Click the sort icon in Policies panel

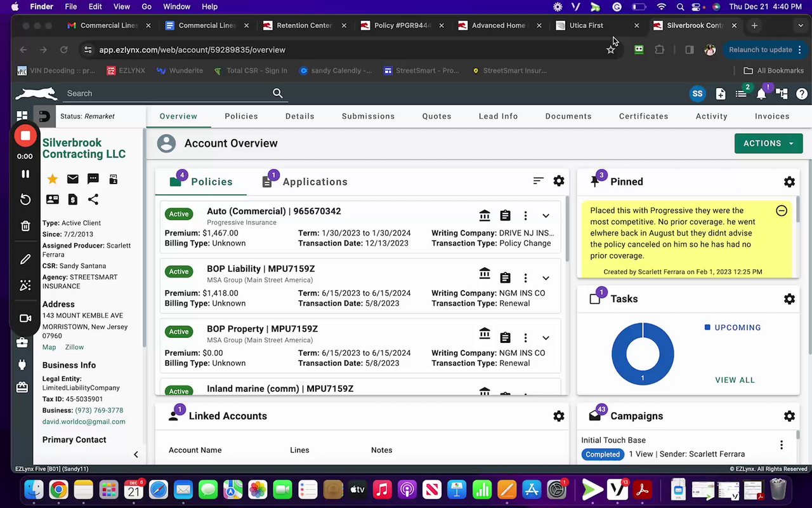(539, 181)
